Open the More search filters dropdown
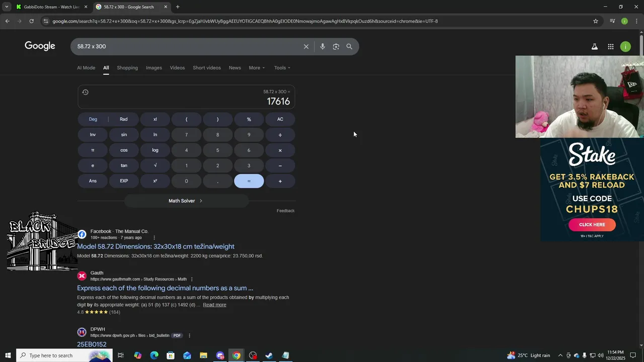This screenshot has height=362, width=644. (x=257, y=68)
